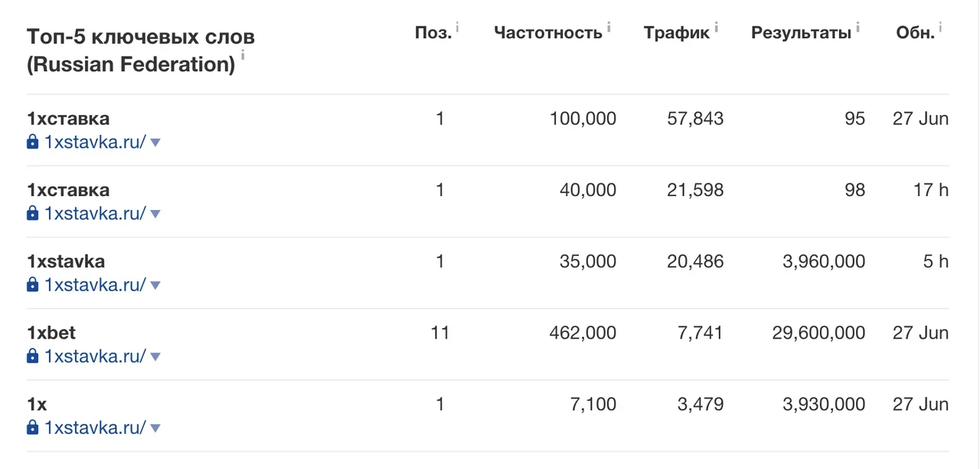Expand URL dropdown in the 7,100 frequency row
The width and height of the screenshot is (980, 469).
point(155,428)
